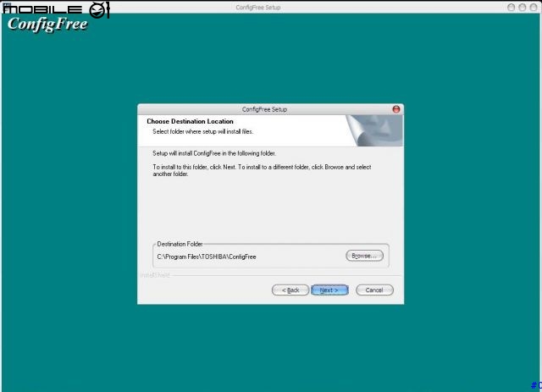
Task: Click the dialog title ConfigFree Setup
Action: 264,109
